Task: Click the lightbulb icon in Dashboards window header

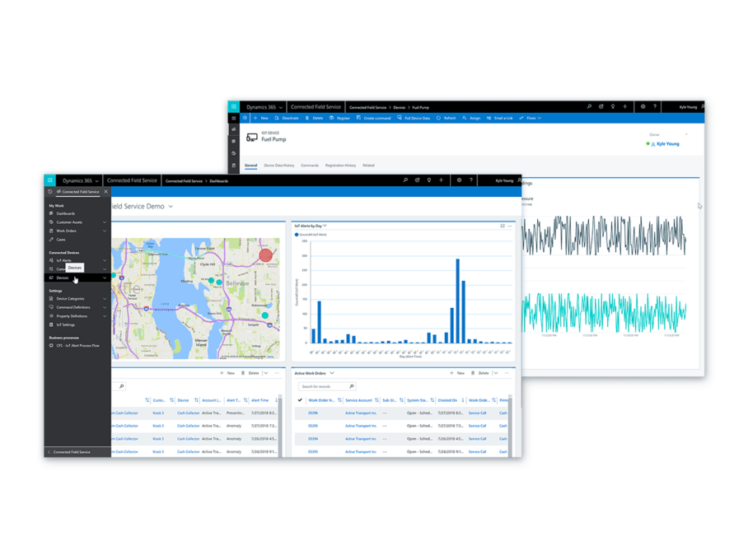Action: click(x=429, y=180)
